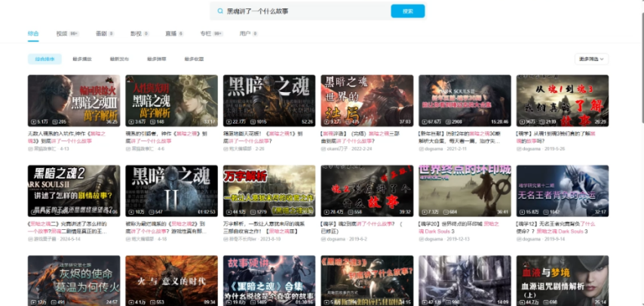Sort results by 最新发布
Viewport: 644px width, 306px height.
click(119, 59)
